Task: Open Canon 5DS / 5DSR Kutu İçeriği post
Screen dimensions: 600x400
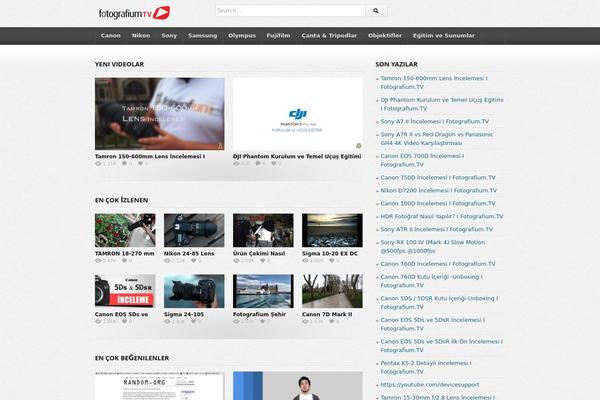Action: (439, 302)
